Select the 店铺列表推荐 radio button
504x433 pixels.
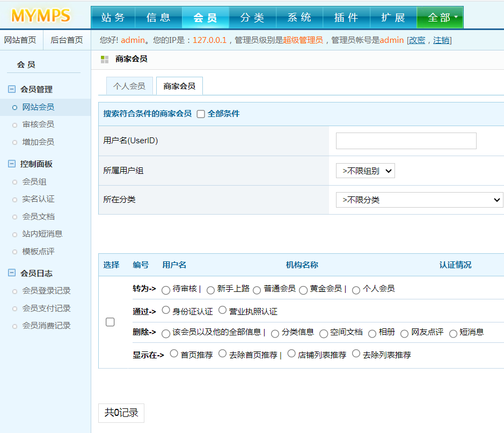291,354
